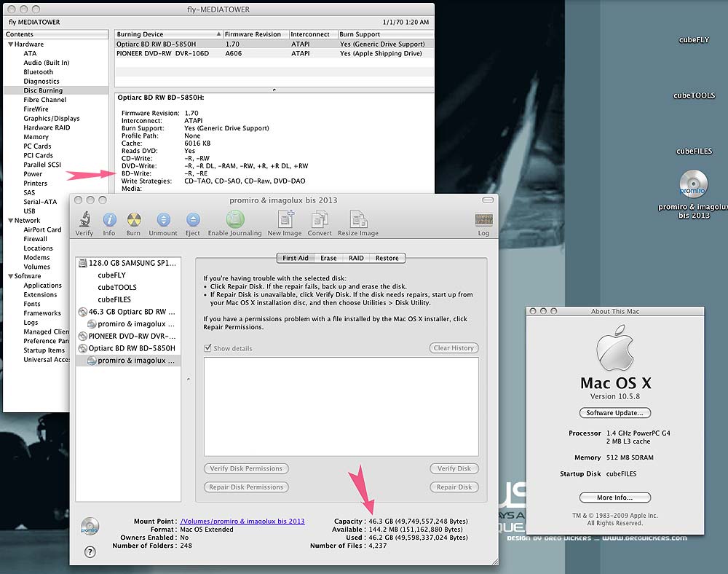The width and height of the screenshot is (728, 574).
Task: Open the Convert image tool
Action: pyautogui.click(x=320, y=220)
